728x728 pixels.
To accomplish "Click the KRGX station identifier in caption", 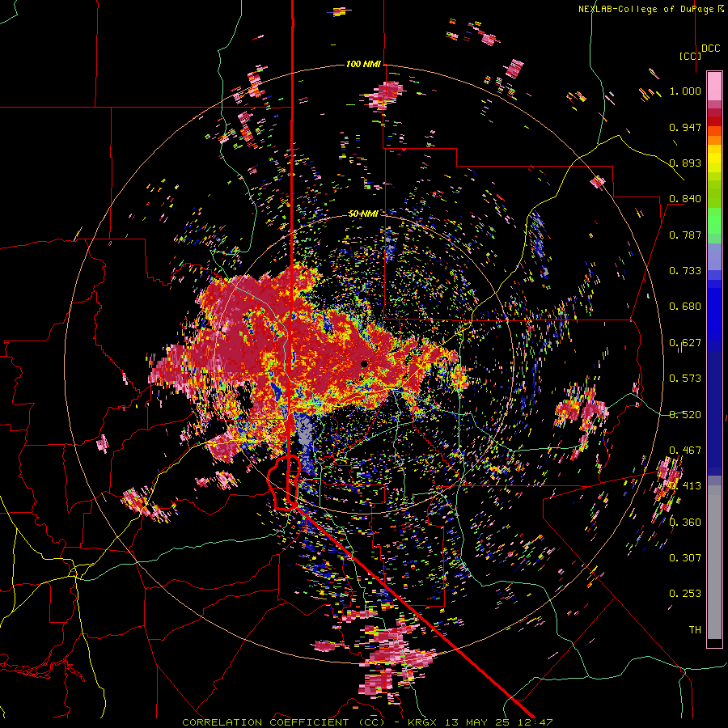I will click(424, 722).
